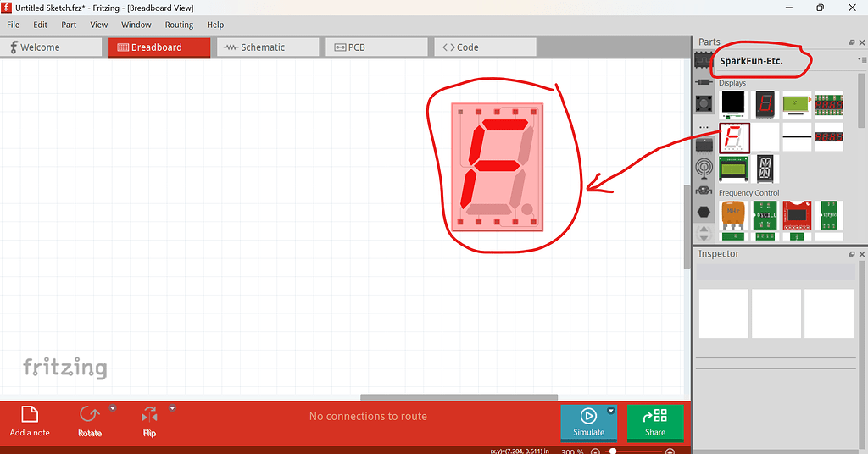Switch to the Breadboard tab
The width and height of the screenshot is (868, 454).
(159, 47)
